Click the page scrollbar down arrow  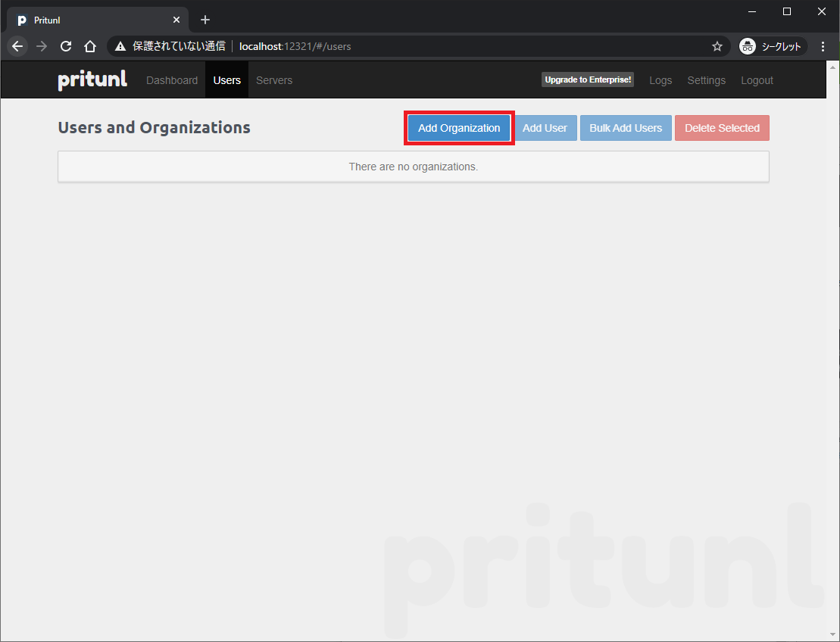click(833, 635)
